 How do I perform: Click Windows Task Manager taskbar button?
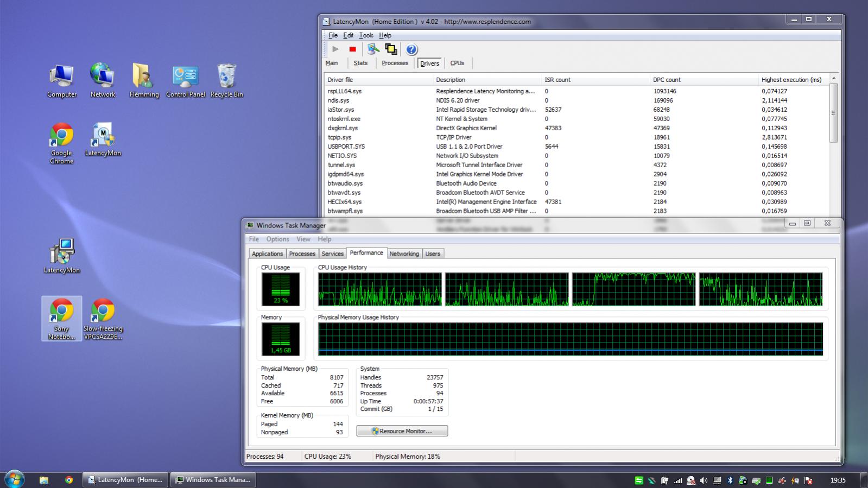(213, 480)
